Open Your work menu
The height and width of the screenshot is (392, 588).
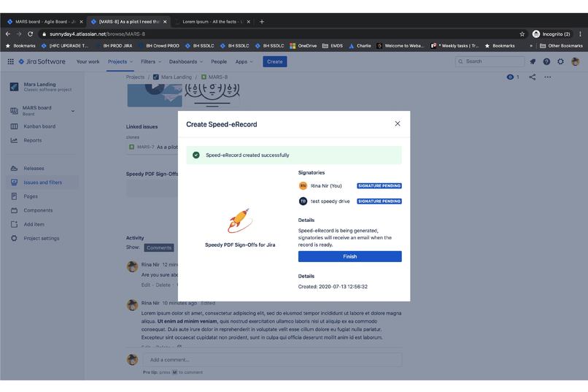click(88, 61)
